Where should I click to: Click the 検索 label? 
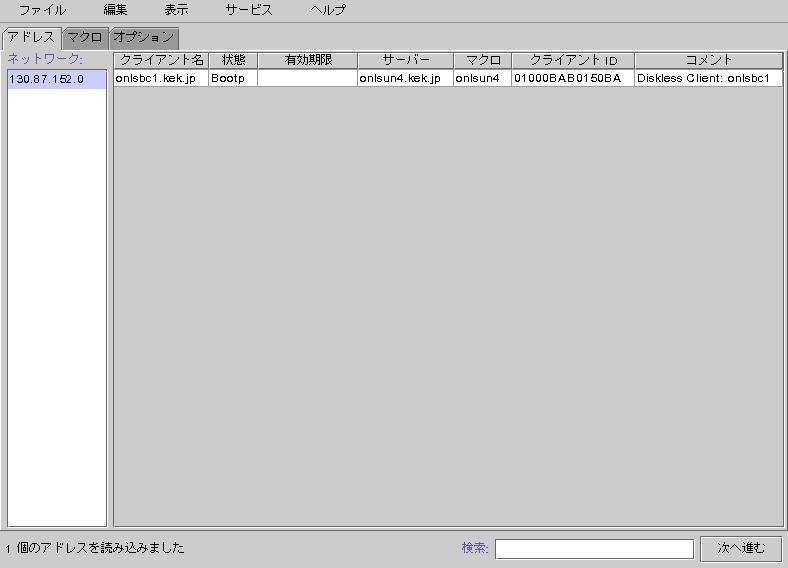(x=475, y=548)
